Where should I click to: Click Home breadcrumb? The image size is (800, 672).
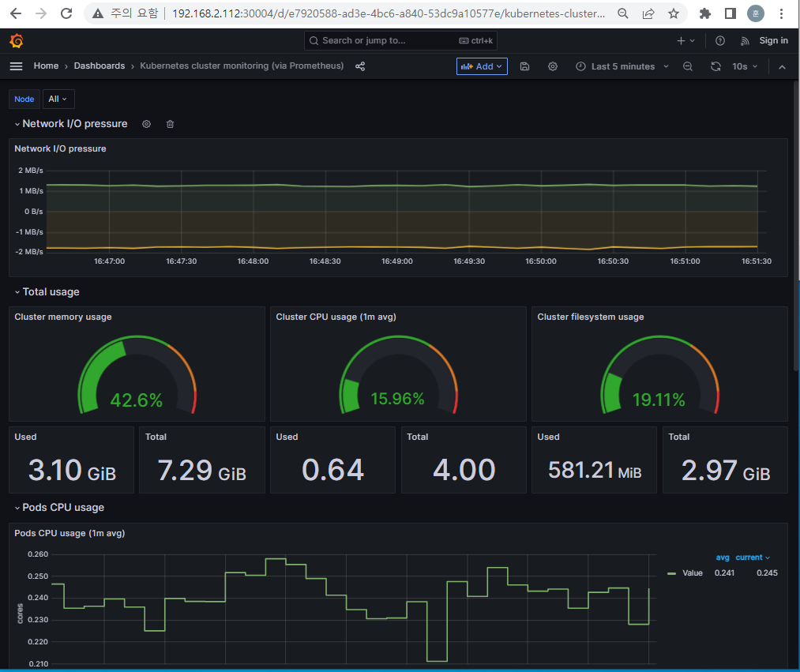(x=46, y=66)
